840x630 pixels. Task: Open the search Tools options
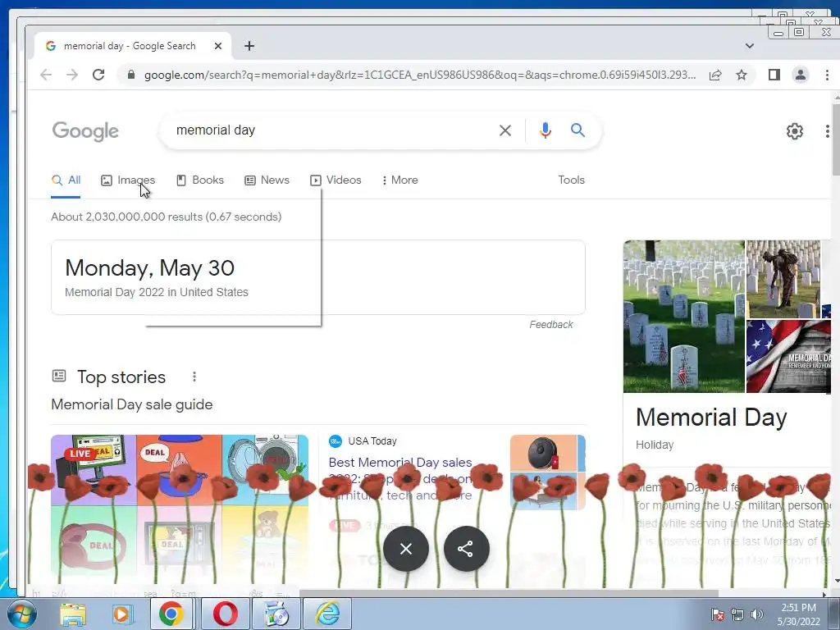tap(571, 180)
